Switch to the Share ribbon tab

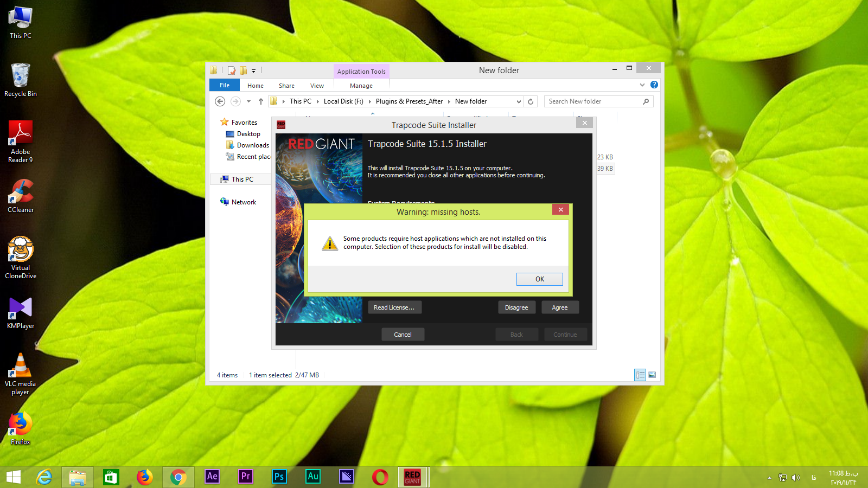[x=286, y=86]
